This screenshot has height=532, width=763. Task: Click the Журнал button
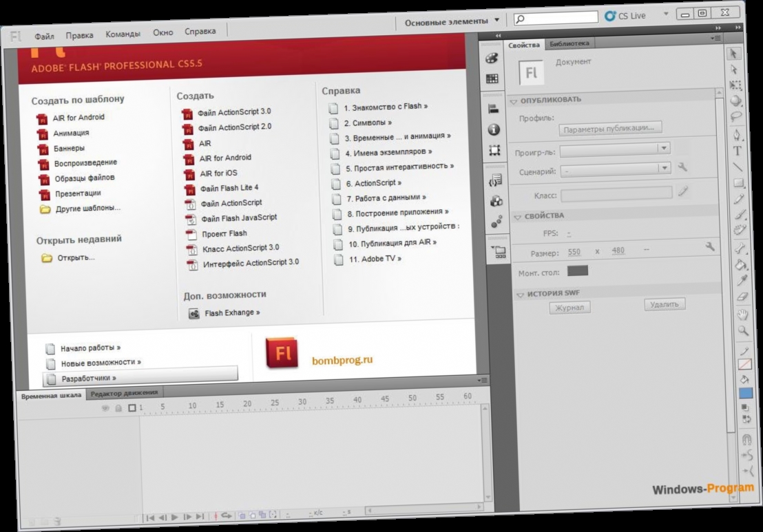click(569, 308)
